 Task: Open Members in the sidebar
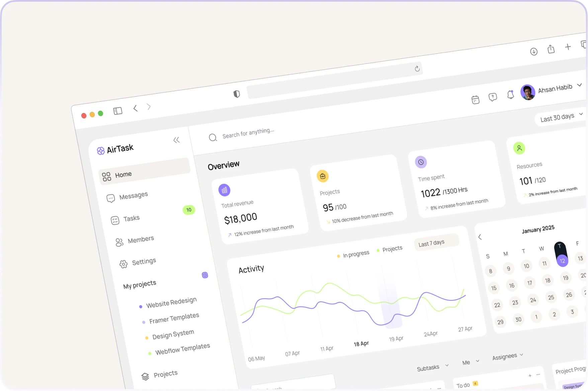click(135, 240)
